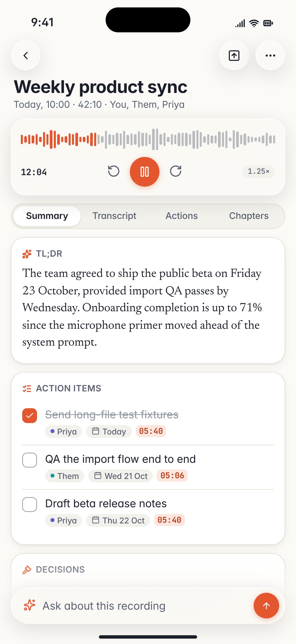
Task: Check Draft beta release notes item
Action: pos(30,505)
